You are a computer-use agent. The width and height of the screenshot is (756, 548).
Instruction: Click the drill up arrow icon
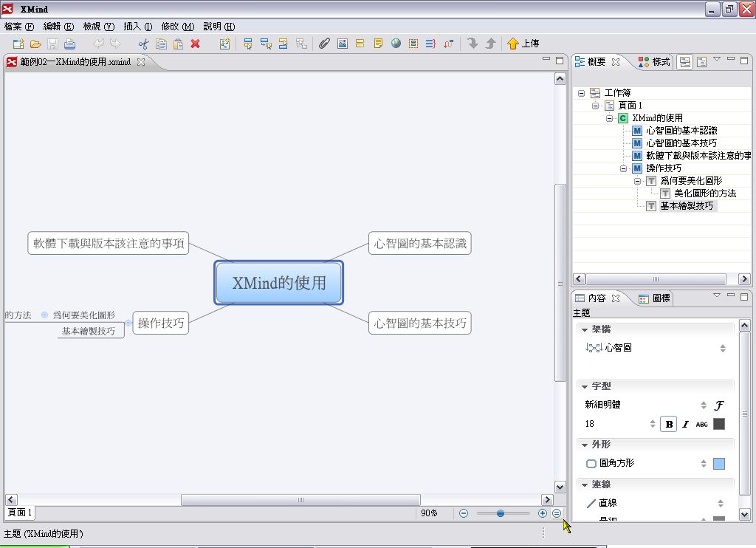tap(490, 44)
